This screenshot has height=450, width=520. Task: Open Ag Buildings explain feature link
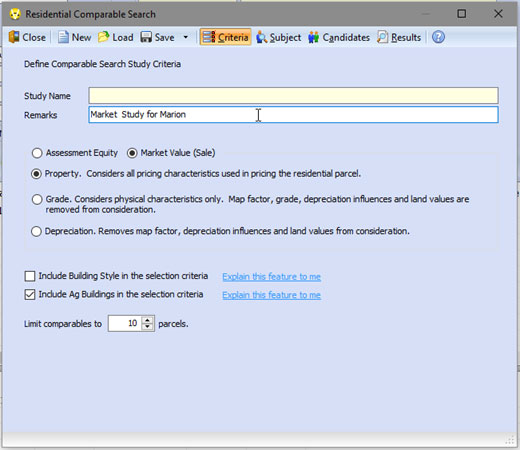[x=272, y=295]
